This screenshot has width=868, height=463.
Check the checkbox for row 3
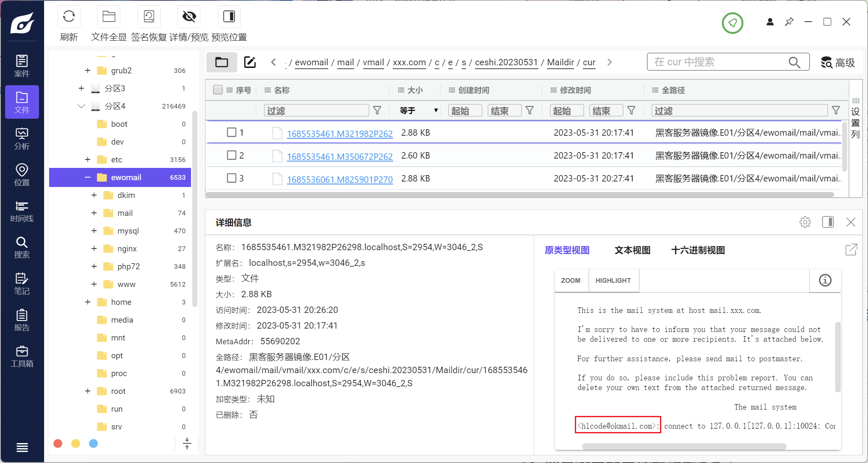(231, 178)
